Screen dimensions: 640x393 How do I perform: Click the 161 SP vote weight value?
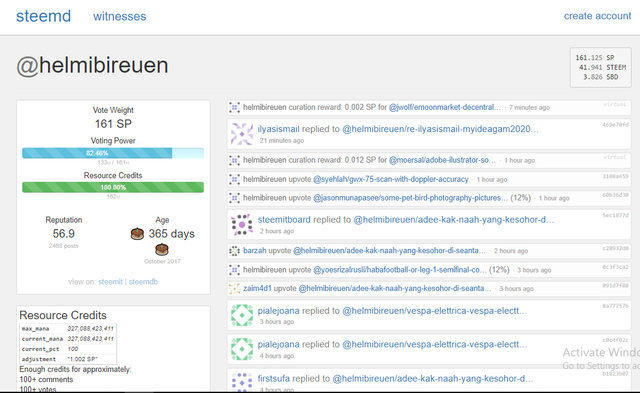click(x=113, y=124)
